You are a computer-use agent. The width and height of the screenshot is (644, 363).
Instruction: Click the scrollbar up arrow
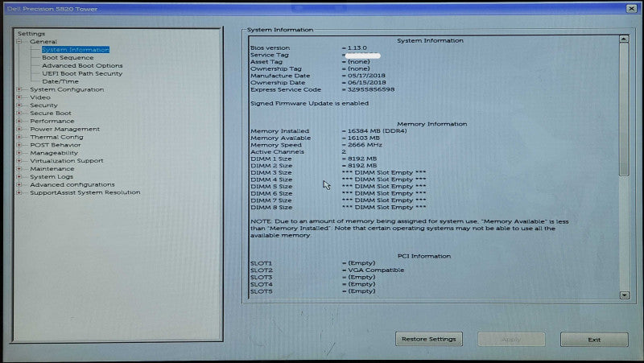pyautogui.click(x=624, y=39)
